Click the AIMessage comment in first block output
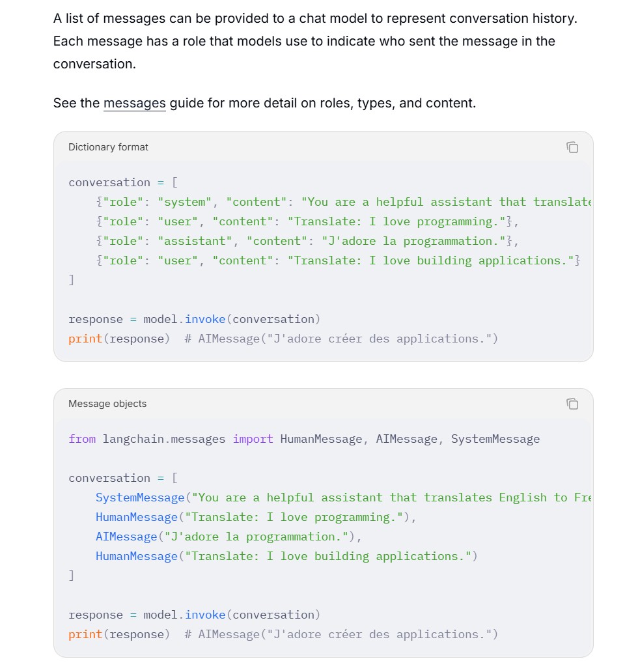 click(x=341, y=339)
